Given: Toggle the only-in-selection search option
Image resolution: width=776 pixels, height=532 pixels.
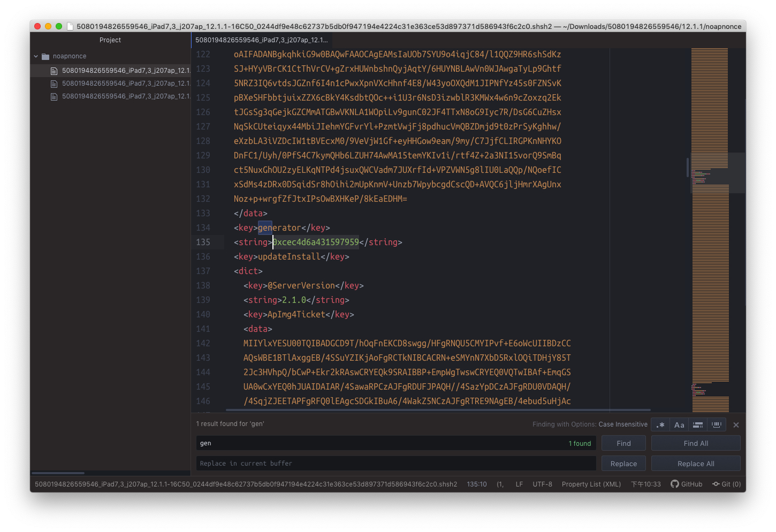Looking at the screenshot, I should click(x=698, y=425).
